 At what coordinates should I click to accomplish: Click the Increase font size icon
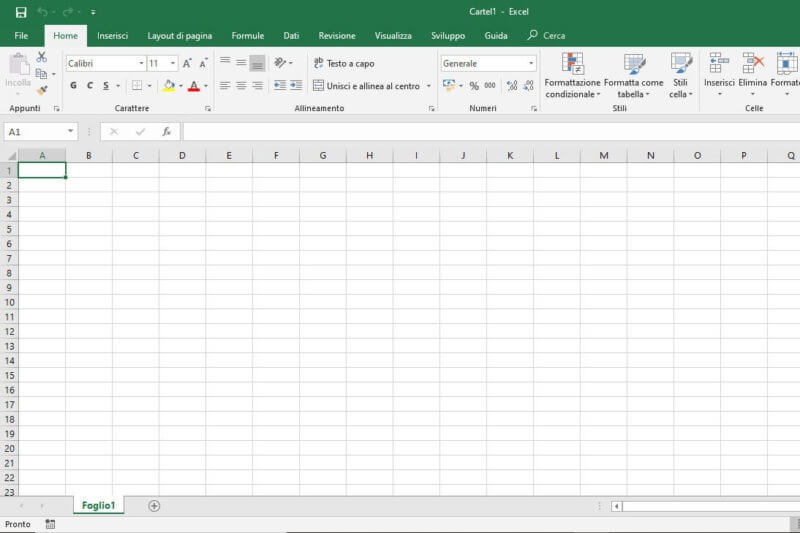coord(187,63)
